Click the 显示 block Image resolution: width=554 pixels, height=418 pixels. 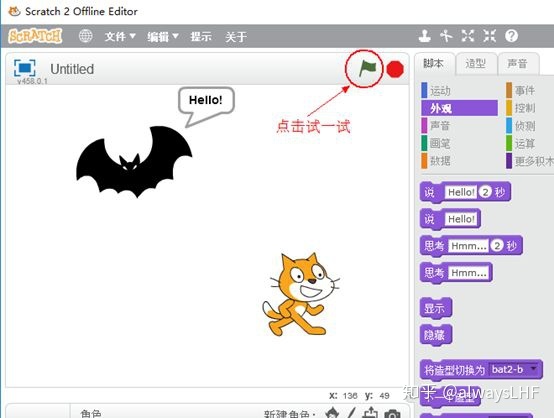436,308
